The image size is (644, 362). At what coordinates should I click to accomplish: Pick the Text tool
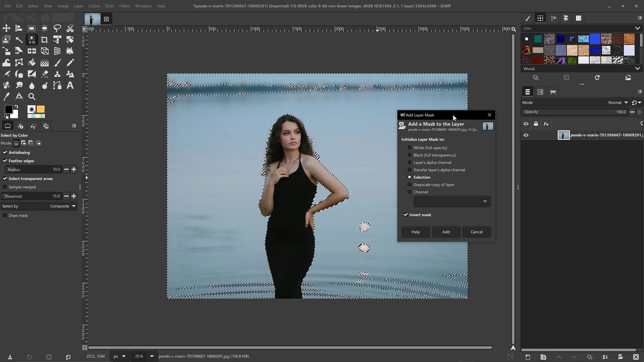pos(69,85)
